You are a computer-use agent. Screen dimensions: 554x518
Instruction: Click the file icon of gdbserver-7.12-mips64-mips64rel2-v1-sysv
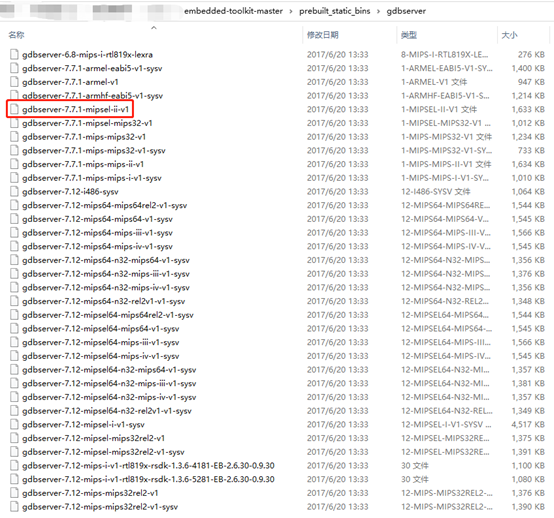point(14,205)
